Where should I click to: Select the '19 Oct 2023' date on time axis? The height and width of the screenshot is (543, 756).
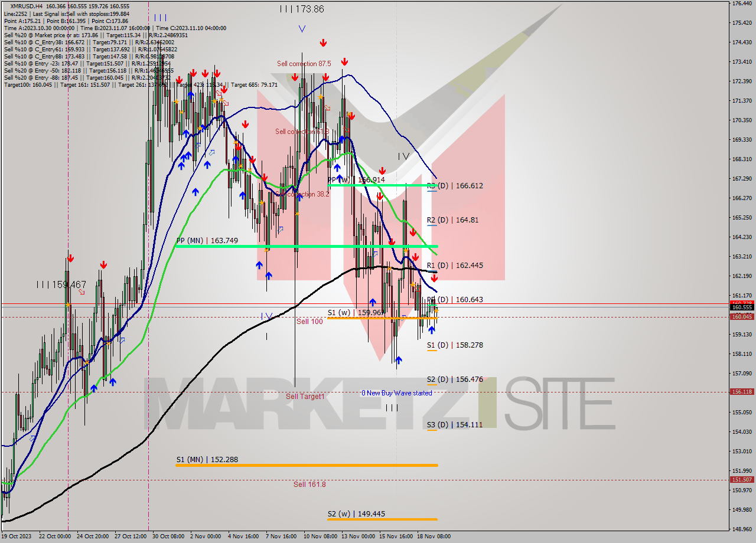[x=17, y=537]
